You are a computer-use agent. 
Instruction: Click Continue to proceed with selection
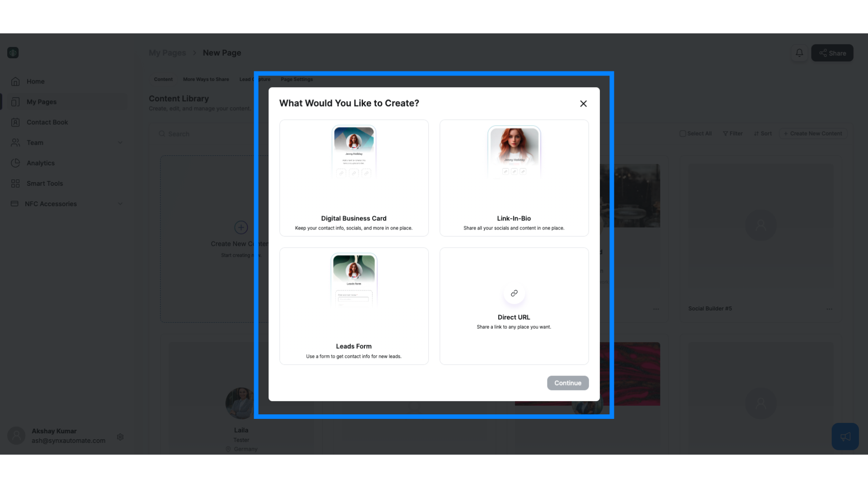click(x=567, y=383)
